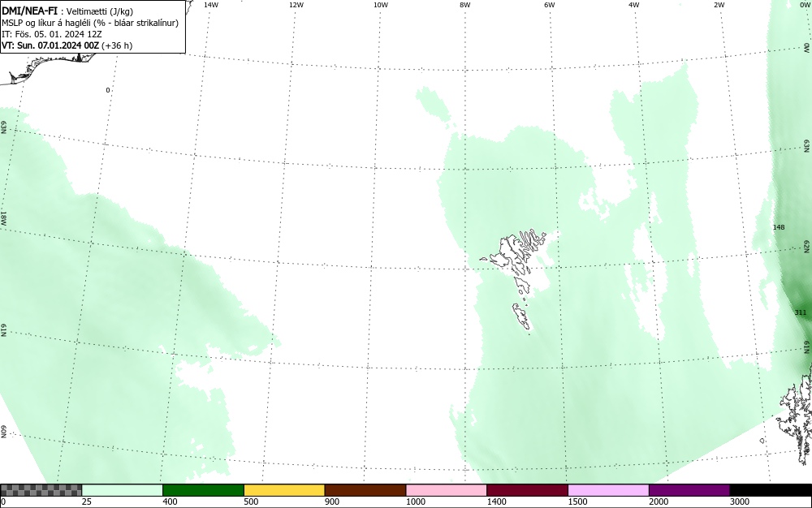Click the rotated 62N latitude label

(x=807, y=246)
